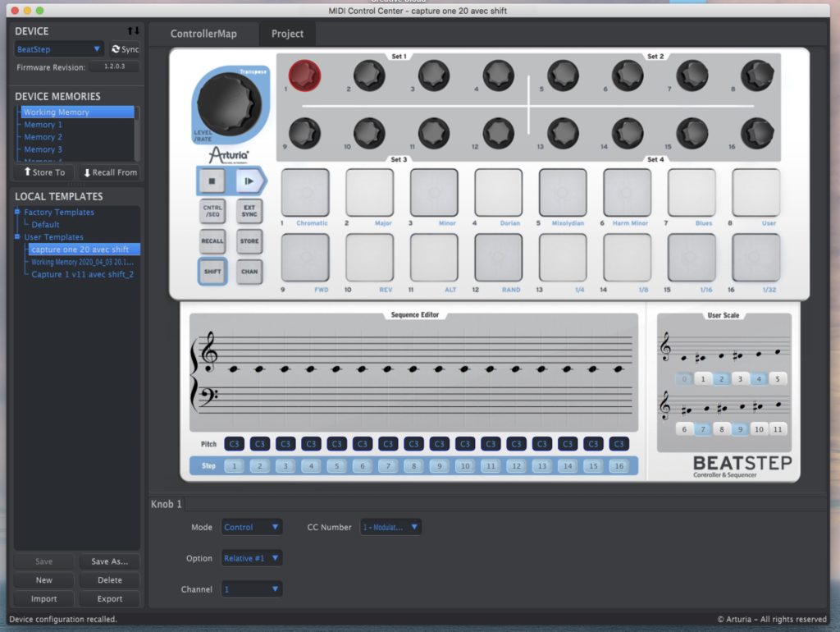Click the New template button
This screenshot has height=632, width=840.
[44, 580]
